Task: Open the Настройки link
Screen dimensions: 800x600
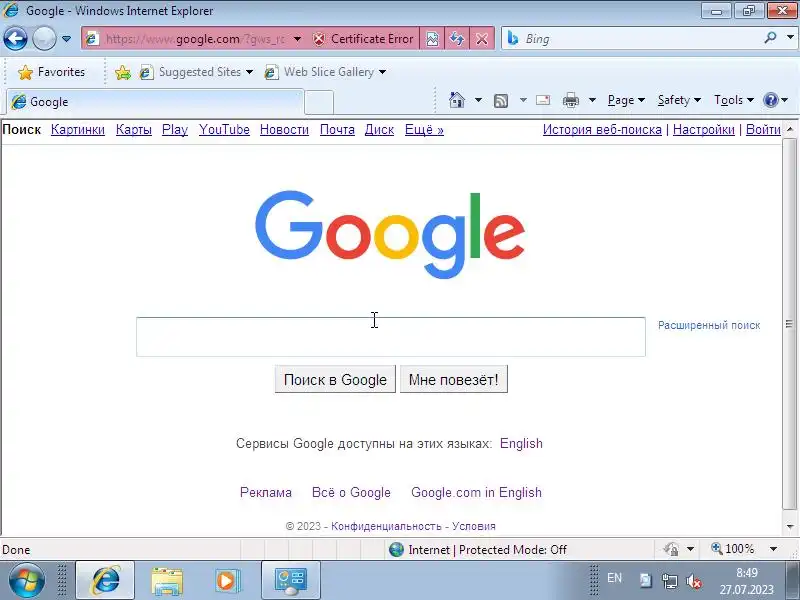Action: (704, 130)
